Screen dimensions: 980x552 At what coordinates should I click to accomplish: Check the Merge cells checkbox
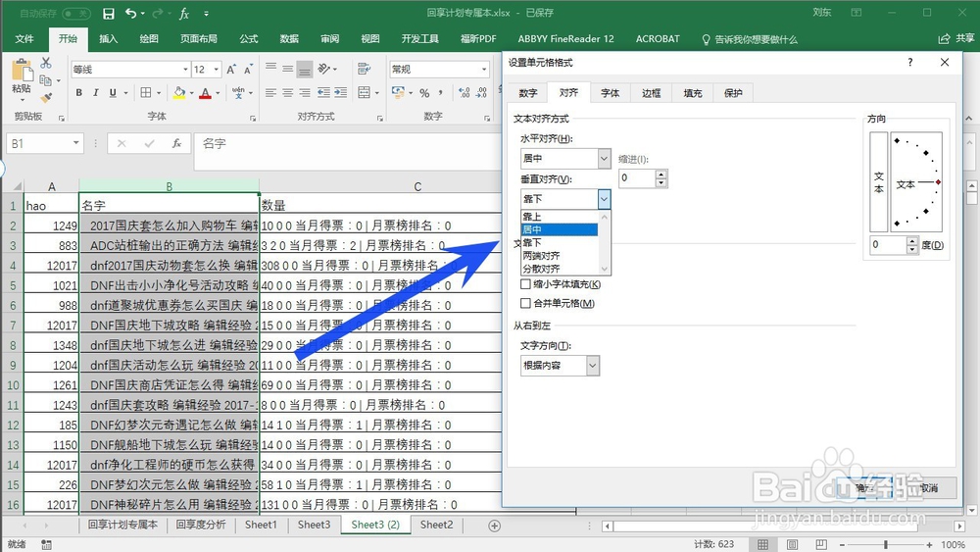[x=525, y=303]
